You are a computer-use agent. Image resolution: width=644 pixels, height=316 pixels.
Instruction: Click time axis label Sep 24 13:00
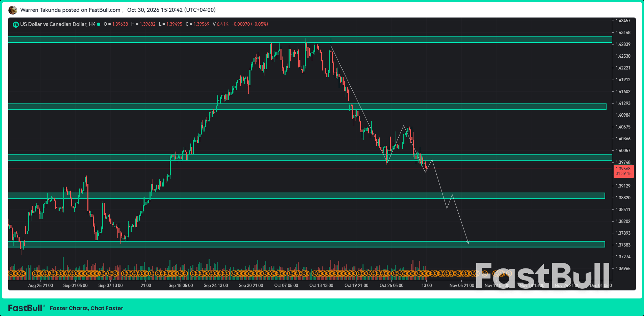(216, 285)
